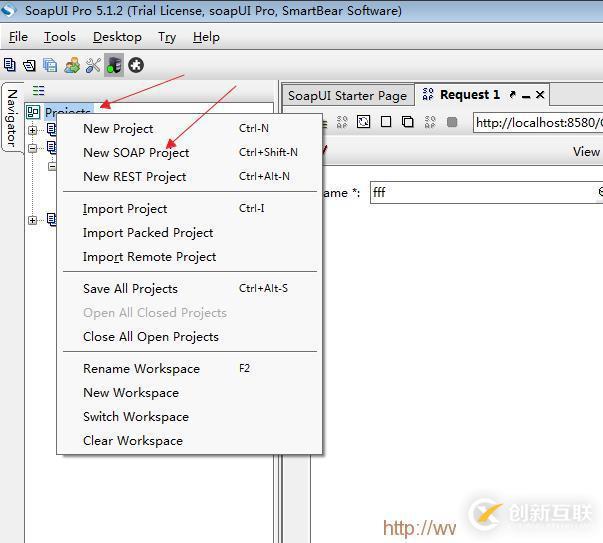Detach Request 1 tab with arrow icon
Screen dimensions: 603x543
[x=512, y=95]
